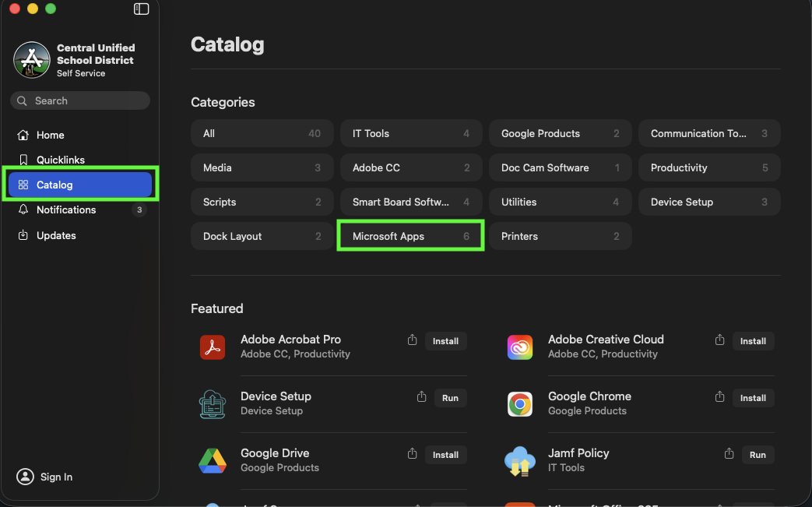812x507 pixels.
Task: Open the Home section in sidebar
Action: tap(80, 136)
